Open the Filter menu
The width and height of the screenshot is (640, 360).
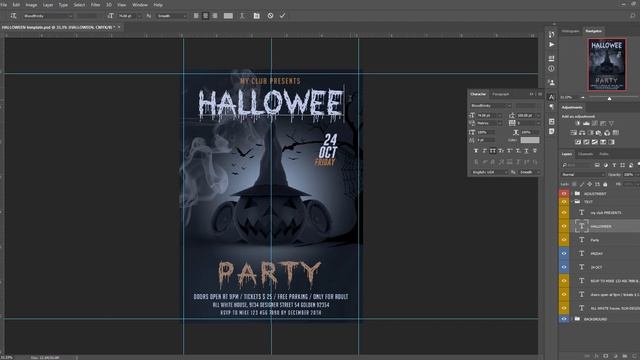point(95,5)
